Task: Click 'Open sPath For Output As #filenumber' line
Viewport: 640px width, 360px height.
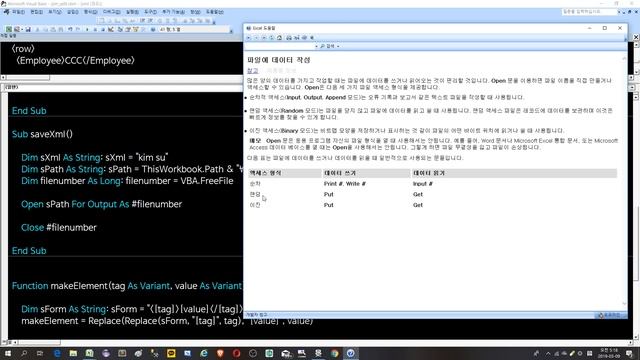Action: click(x=101, y=204)
